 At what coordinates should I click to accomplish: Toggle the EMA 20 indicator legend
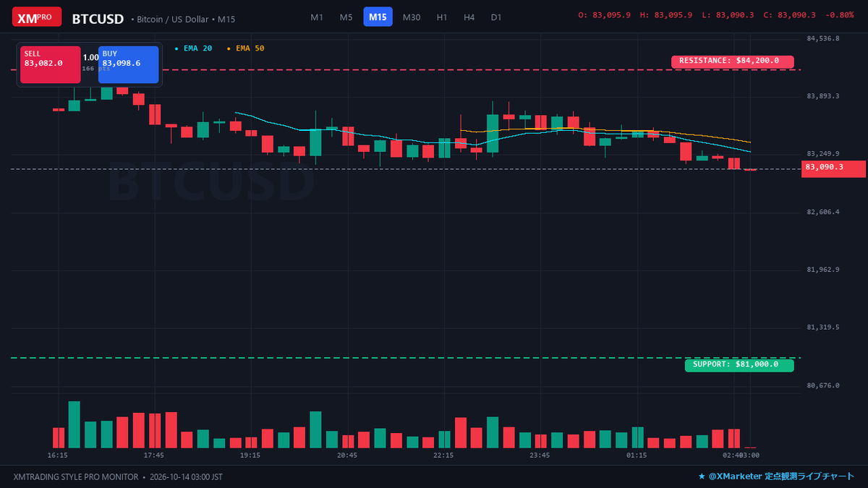pyautogui.click(x=194, y=48)
